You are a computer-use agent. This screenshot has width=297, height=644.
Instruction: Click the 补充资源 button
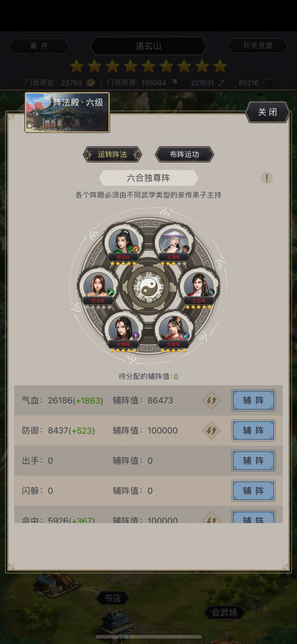coord(257,46)
